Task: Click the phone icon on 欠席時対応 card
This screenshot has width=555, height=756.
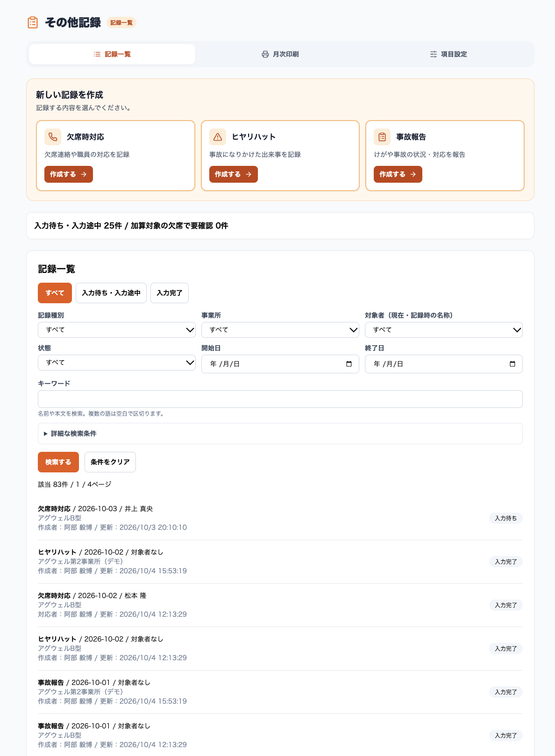Action: 53,137
